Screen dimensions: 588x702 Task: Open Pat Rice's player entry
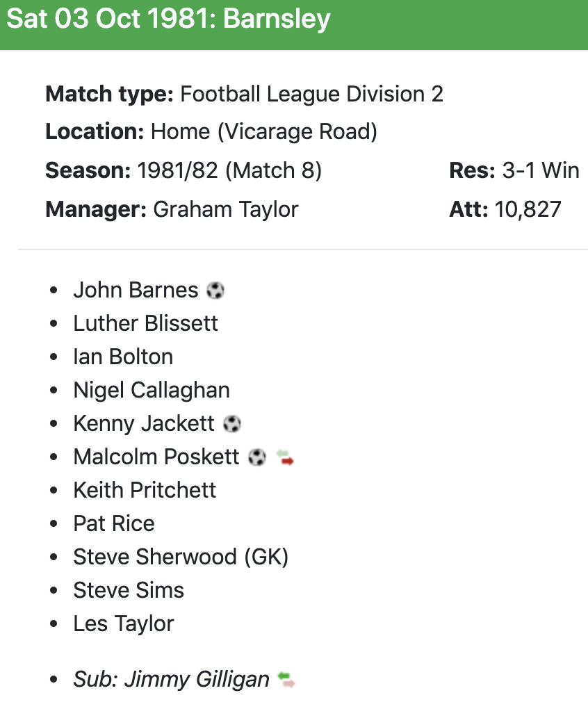114,523
